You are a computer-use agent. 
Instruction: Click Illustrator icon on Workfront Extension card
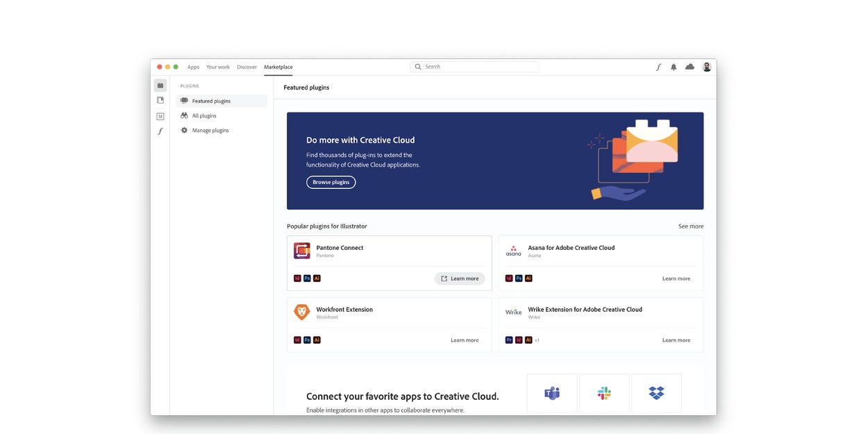pos(317,340)
